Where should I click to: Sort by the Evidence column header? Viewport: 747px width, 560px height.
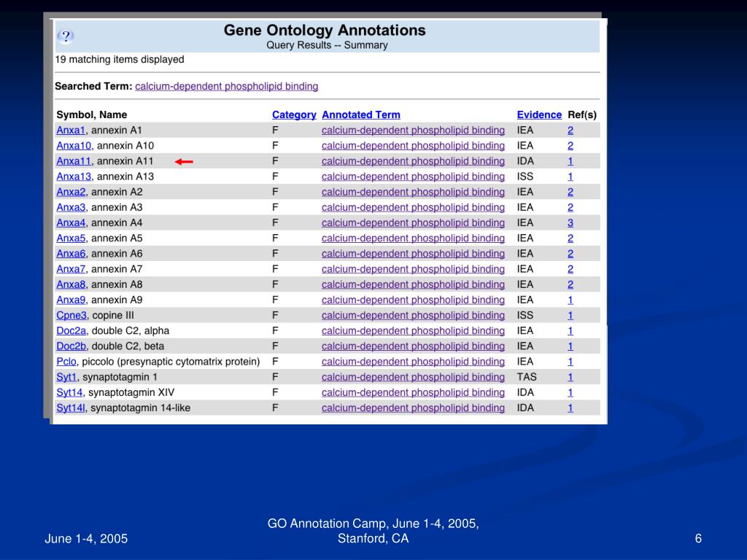pyautogui.click(x=539, y=114)
